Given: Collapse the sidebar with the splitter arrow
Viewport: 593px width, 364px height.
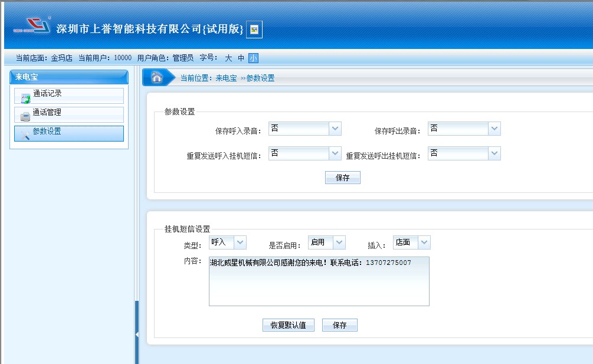Looking at the screenshot, I should pos(137,335).
